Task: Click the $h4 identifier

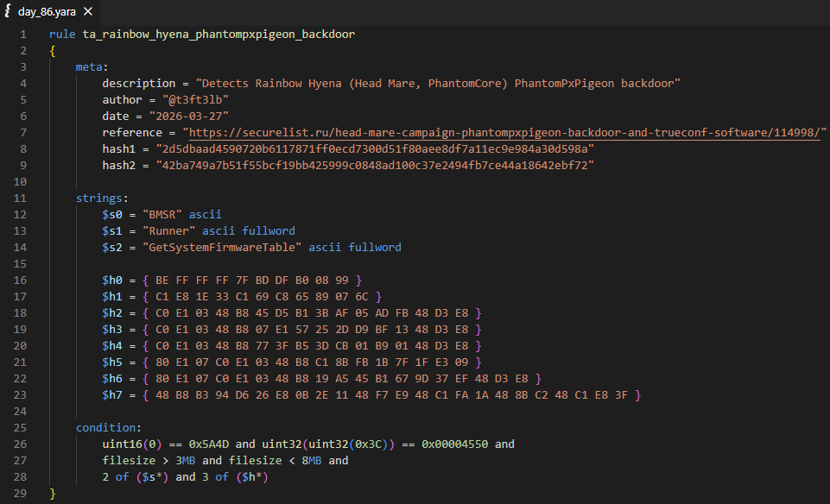Action: 112,346
